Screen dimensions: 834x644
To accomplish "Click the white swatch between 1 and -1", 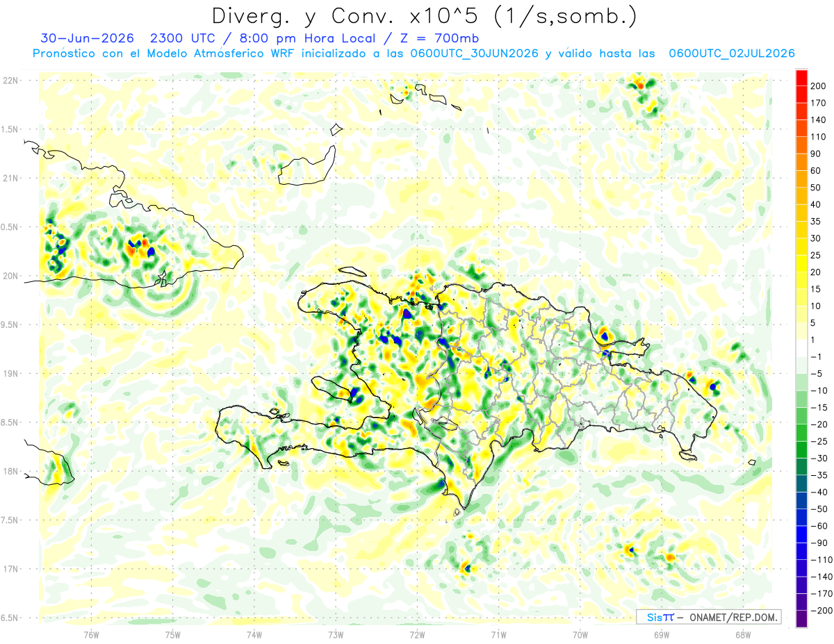I will [x=801, y=348].
